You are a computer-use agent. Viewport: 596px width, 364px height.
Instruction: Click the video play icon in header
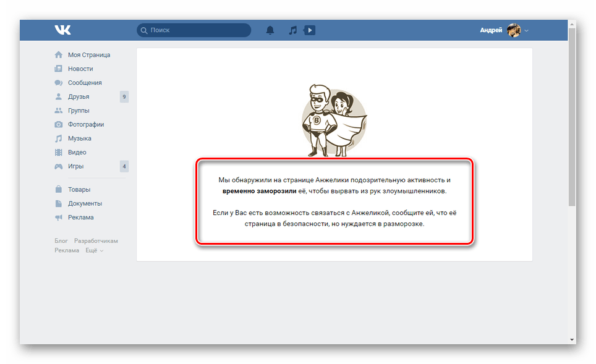309,30
